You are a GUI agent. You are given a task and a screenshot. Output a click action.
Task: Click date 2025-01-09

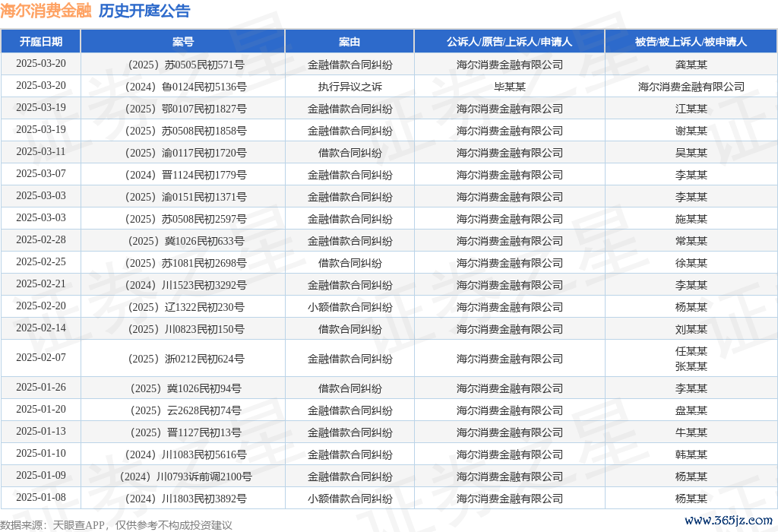tap(41, 476)
